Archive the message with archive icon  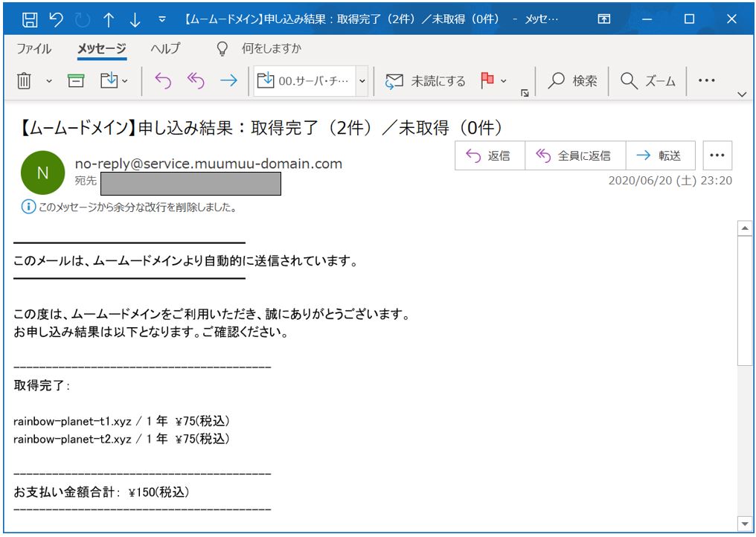pos(76,80)
